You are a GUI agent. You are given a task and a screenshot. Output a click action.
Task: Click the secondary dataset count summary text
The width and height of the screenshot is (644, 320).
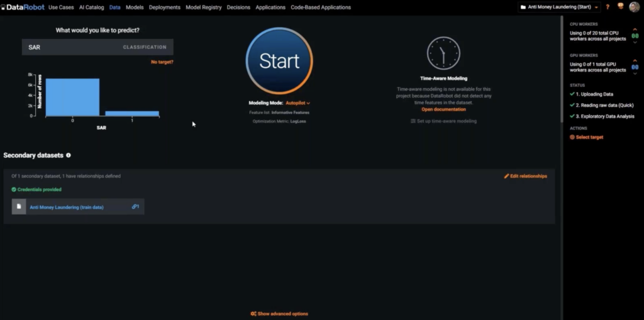tap(66, 176)
